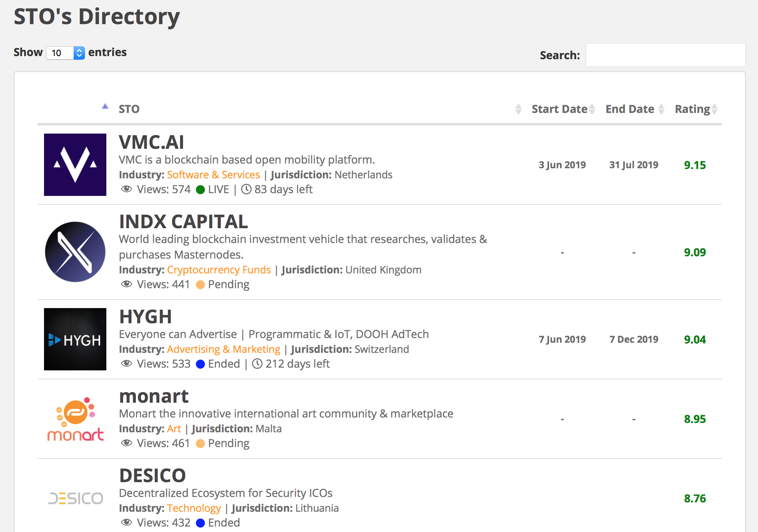Open the INDX CAPITAL logo thumbnail
Screen dimensions: 758x532
click(75, 252)
